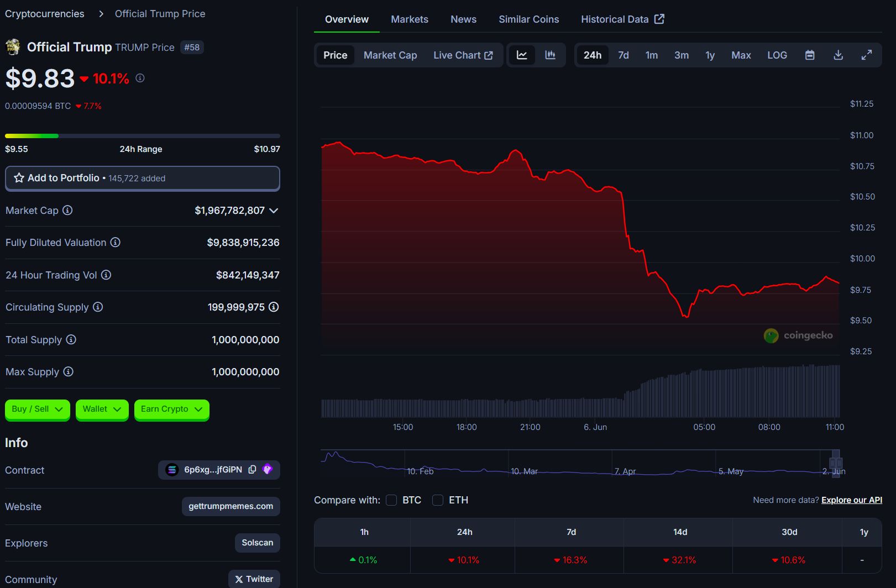Tick the ETH compare checkbox
Viewport: 896px width, 588px height.
(x=438, y=500)
